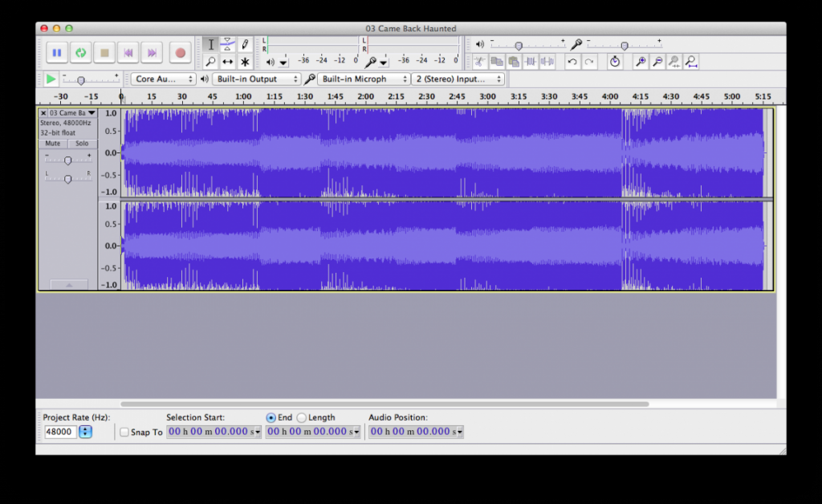The height and width of the screenshot is (504, 822).
Task: Click the Sync-Lock clock icon
Action: point(614,62)
